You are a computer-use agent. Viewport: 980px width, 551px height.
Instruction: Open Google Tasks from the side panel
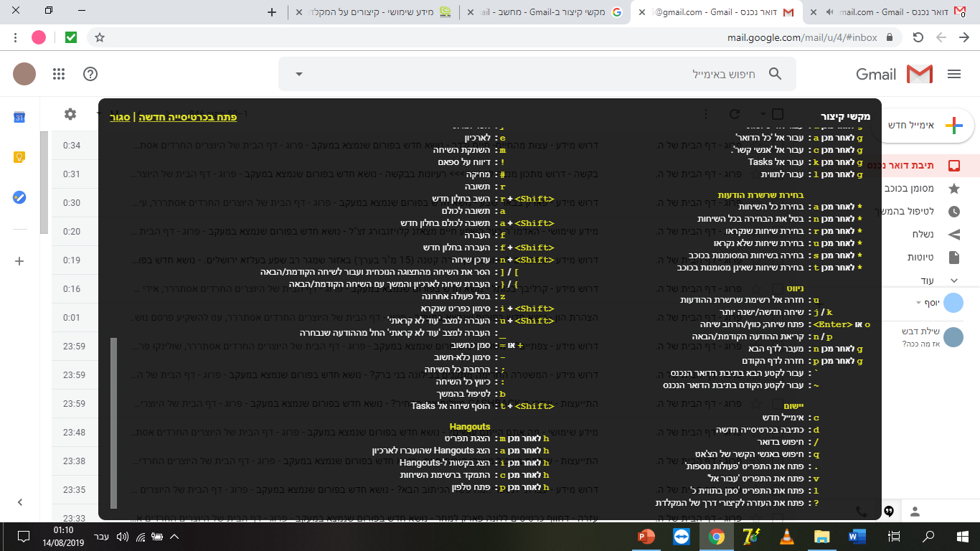pos(18,197)
